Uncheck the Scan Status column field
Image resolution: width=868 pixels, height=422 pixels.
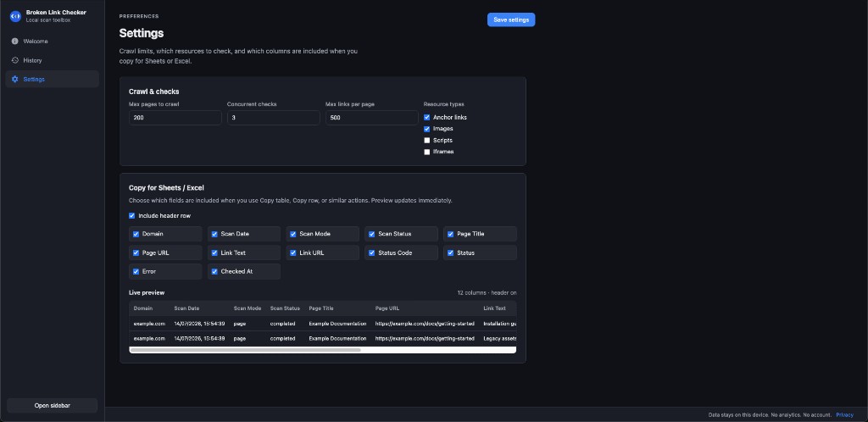pos(371,234)
